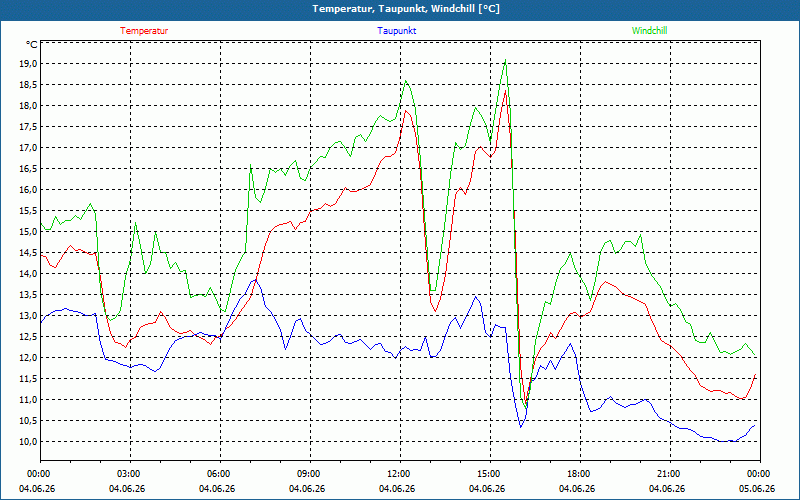Click the '12:00' time axis label
Image resolution: width=800 pixels, height=500 pixels.
click(x=397, y=474)
